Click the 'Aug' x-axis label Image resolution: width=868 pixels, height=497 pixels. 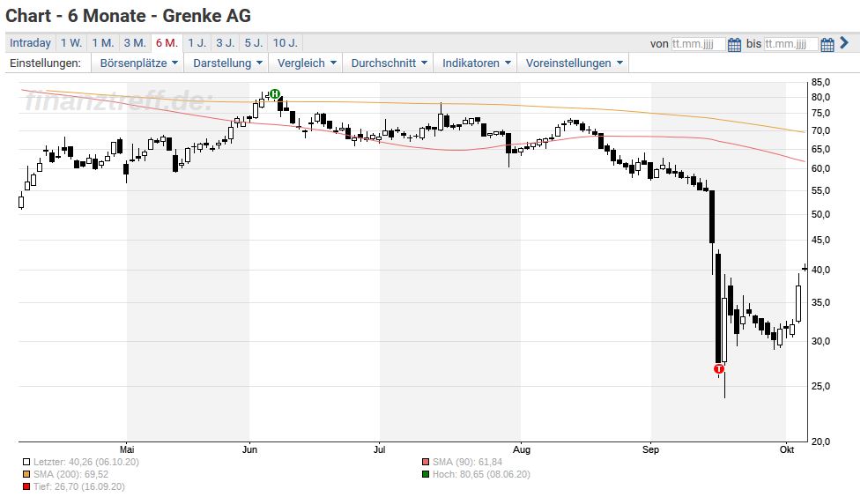coord(522,450)
